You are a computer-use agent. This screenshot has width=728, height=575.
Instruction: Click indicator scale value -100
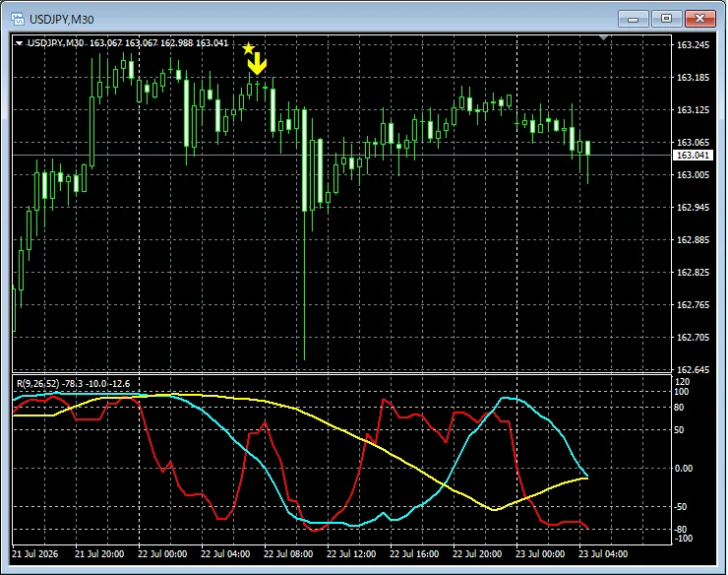(x=684, y=539)
